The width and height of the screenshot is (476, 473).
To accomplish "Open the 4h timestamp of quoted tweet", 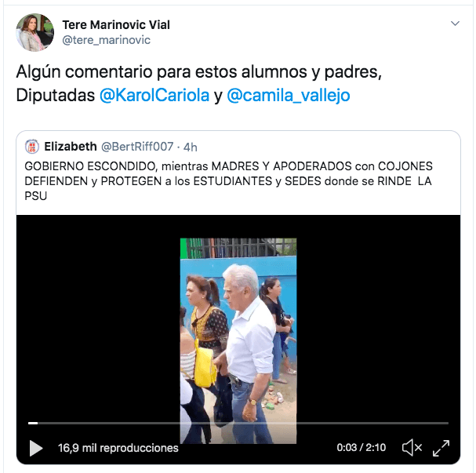I will click(191, 147).
